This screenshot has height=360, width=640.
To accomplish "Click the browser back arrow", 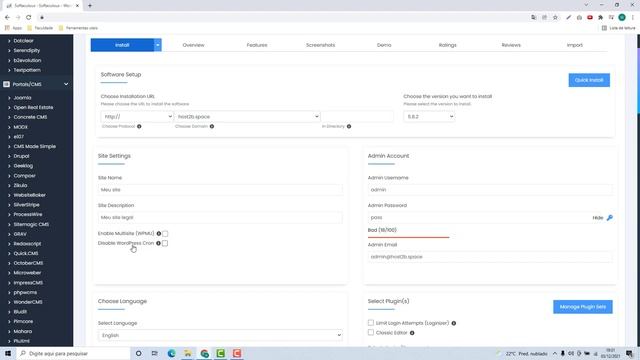I will [x=7, y=18].
